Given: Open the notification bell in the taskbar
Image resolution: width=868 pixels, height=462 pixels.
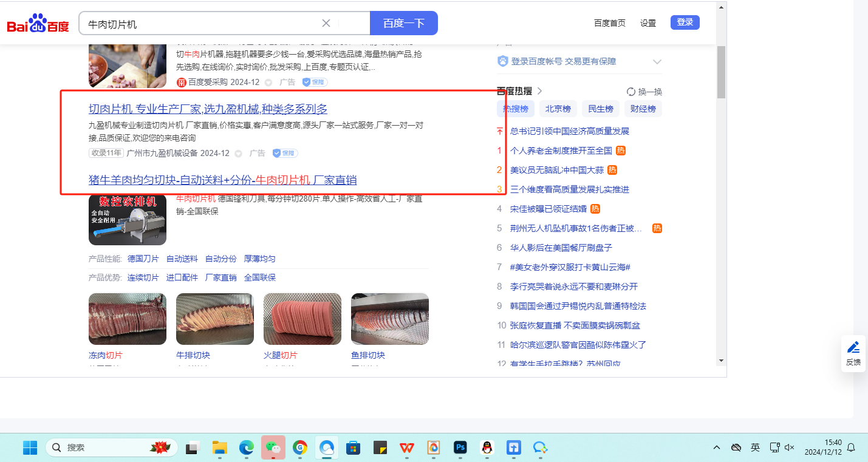Looking at the screenshot, I should point(851,448).
